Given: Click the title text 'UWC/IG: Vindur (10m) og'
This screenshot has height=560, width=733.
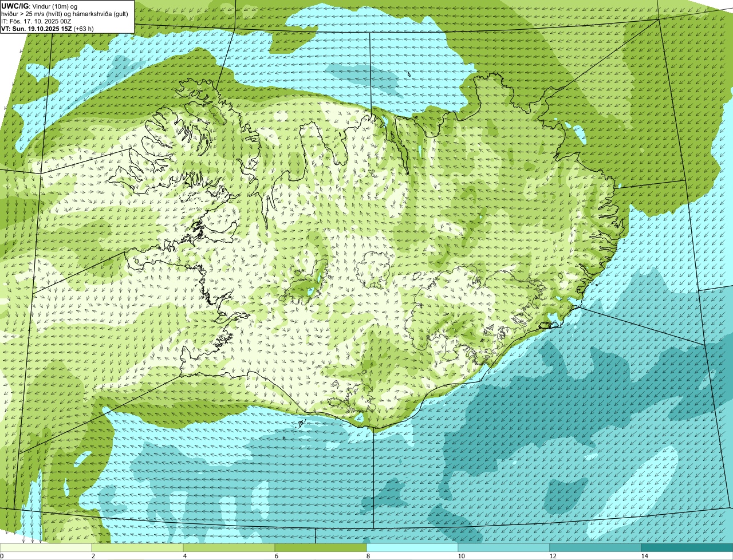Looking at the screenshot, I should (x=40, y=6).
